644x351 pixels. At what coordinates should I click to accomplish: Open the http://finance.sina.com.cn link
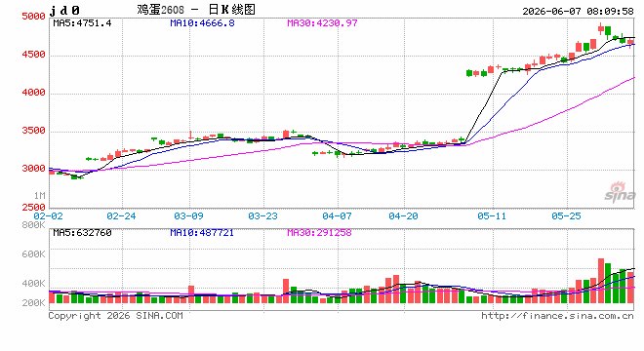tap(557, 316)
